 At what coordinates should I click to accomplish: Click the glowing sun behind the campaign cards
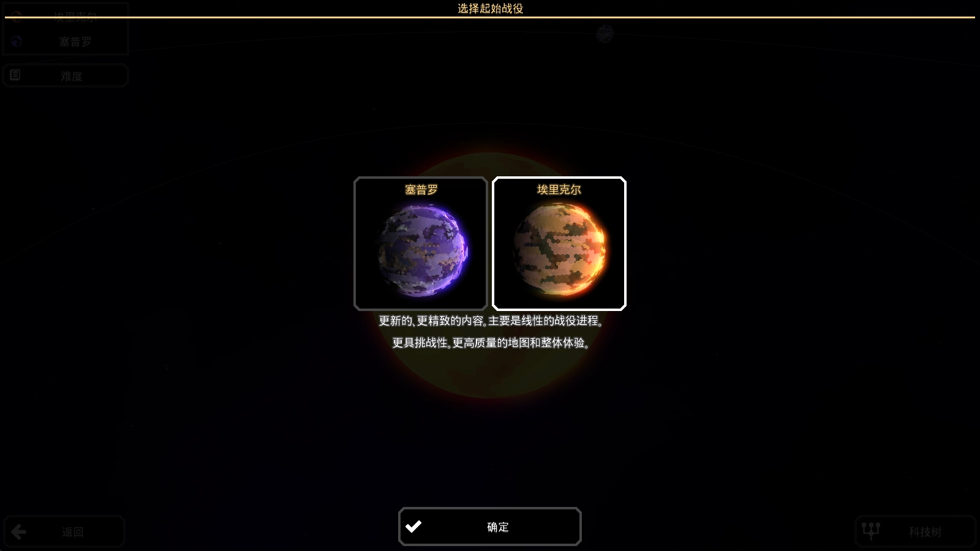point(490,367)
